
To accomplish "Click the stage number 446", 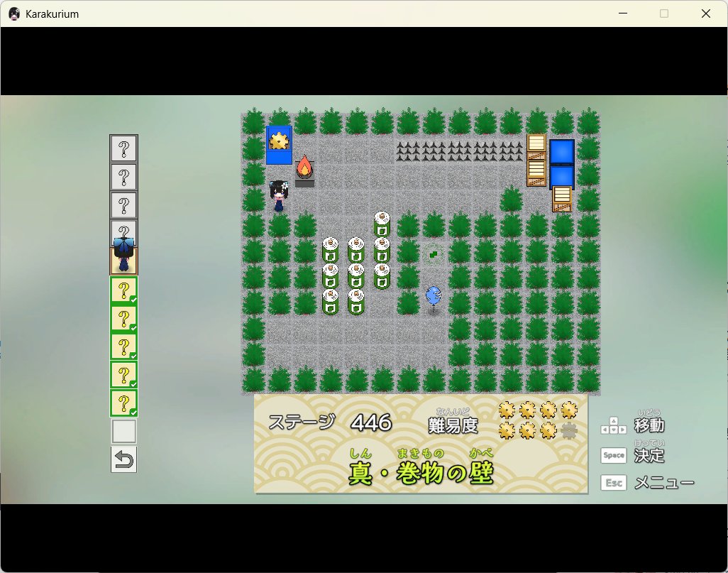I will point(371,422).
